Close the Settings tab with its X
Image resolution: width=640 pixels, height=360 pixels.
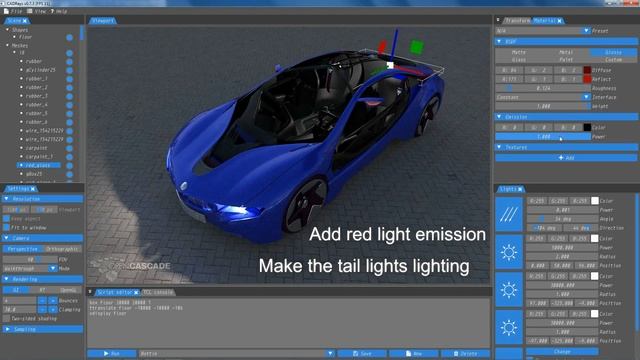click(x=33, y=189)
